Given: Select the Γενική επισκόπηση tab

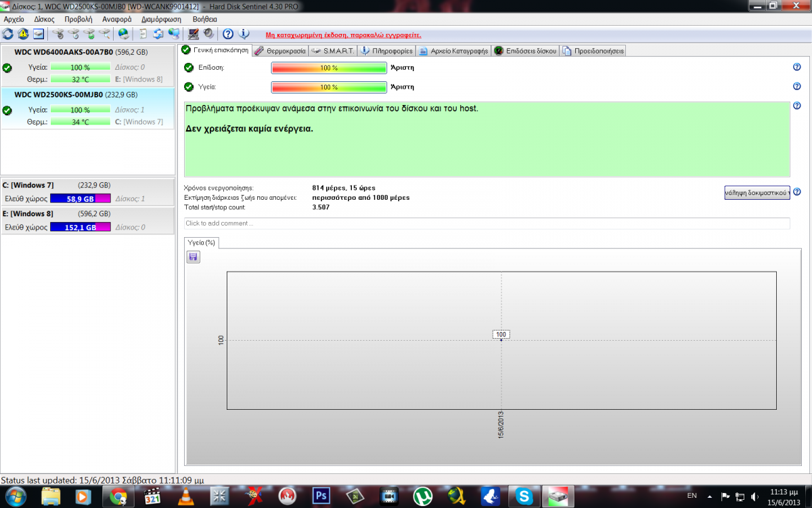Looking at the screenshot, I should click(x=215, y=50).
